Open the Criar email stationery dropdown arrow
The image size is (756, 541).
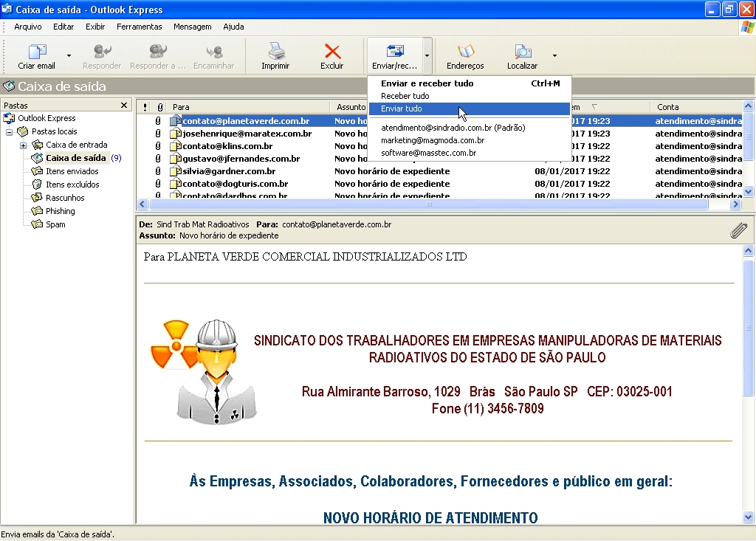click(69, 56)
